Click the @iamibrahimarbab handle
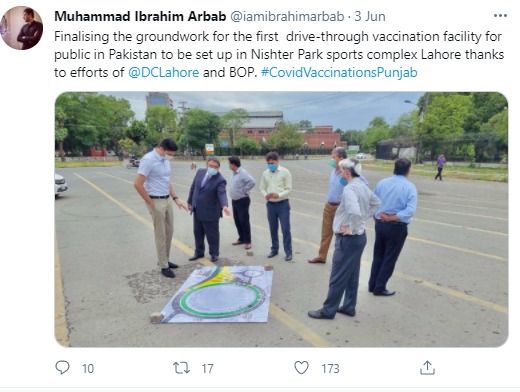 point(287,16)
